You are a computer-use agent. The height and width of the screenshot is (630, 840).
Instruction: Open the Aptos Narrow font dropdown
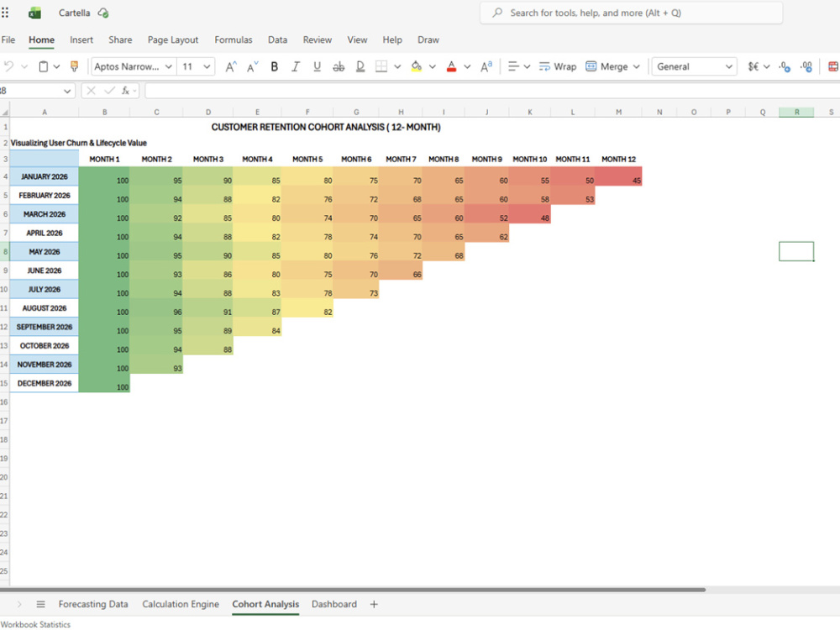coord(169,66)
